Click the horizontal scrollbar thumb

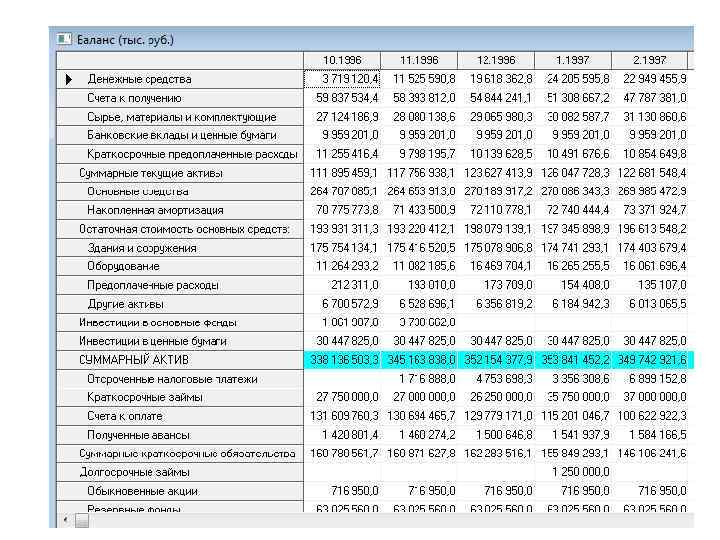(x=82, y=520)
